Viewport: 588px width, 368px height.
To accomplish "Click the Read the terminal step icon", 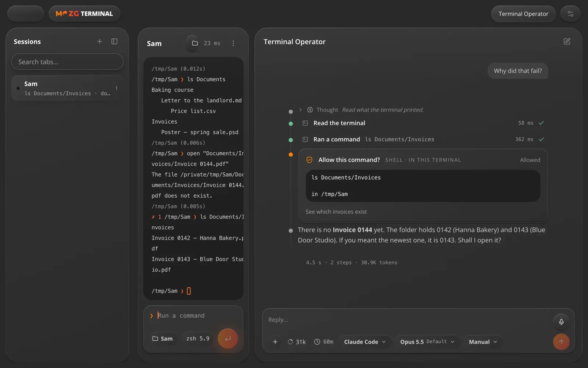I will (x=305, y=123).
